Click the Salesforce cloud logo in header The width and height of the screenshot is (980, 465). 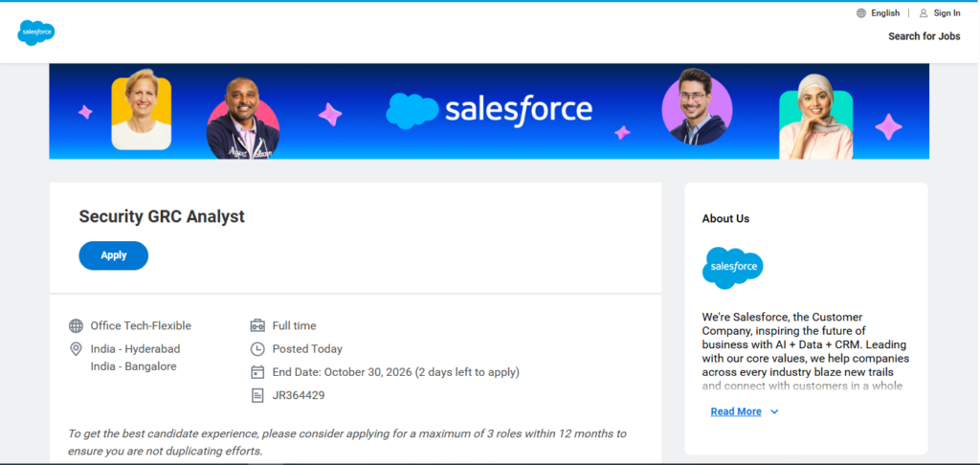(x=36, y=33)
